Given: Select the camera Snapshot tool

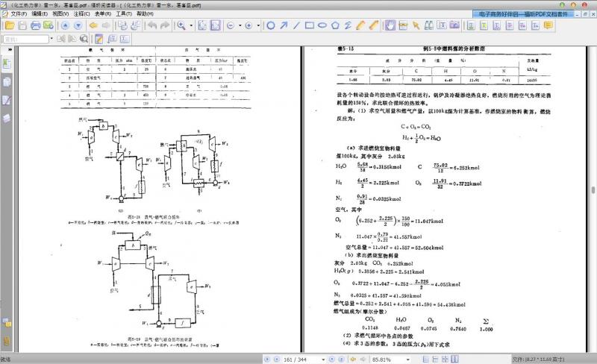Looking at the screenshot, I should click(454, 25).
